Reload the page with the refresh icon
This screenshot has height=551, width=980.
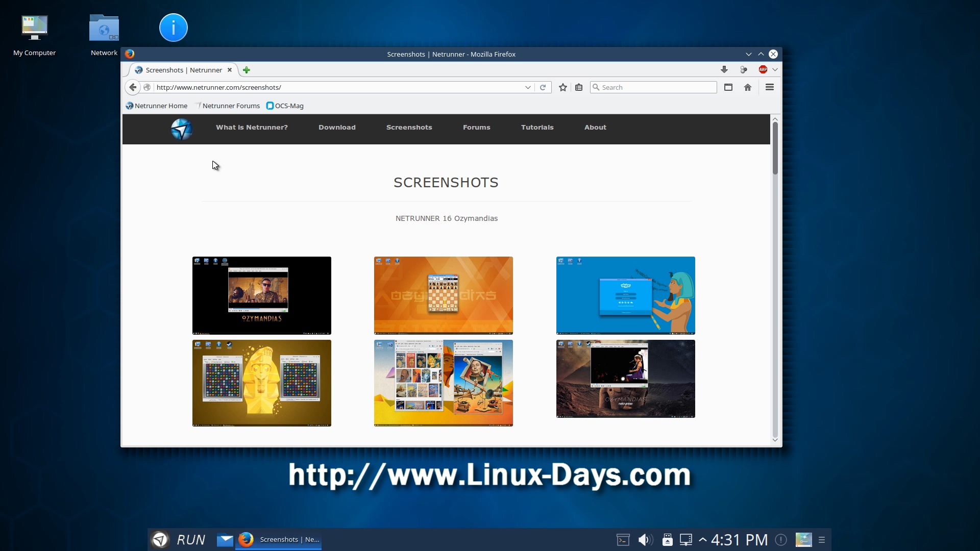pos(543,87)
